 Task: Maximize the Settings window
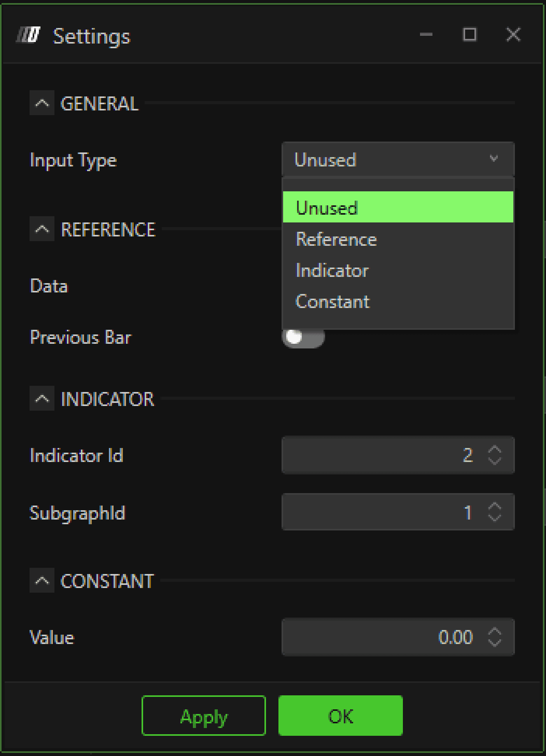(470, 35)
